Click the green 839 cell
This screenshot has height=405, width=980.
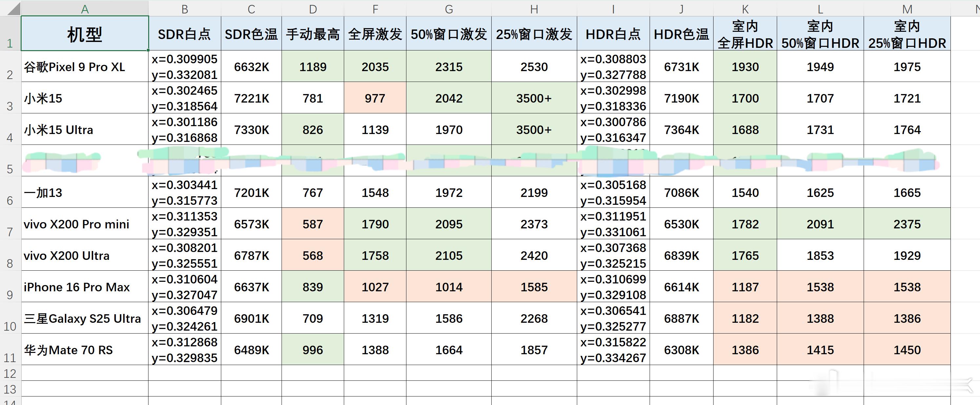[x=313, y=287]
